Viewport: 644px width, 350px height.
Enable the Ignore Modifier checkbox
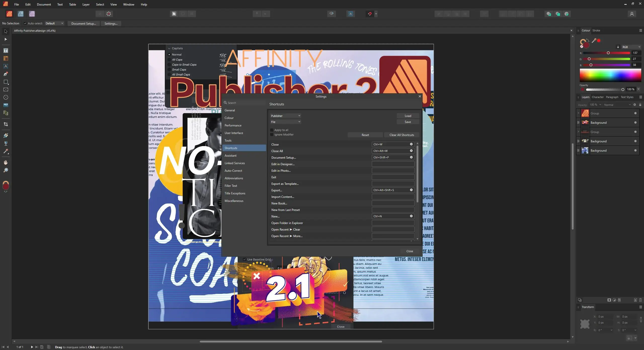[272, 135]
